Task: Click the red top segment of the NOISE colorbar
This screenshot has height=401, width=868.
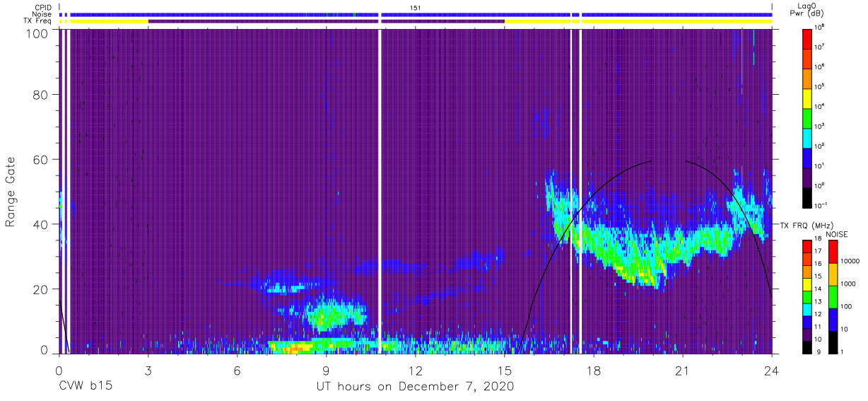Action: (x=833, y=252)
